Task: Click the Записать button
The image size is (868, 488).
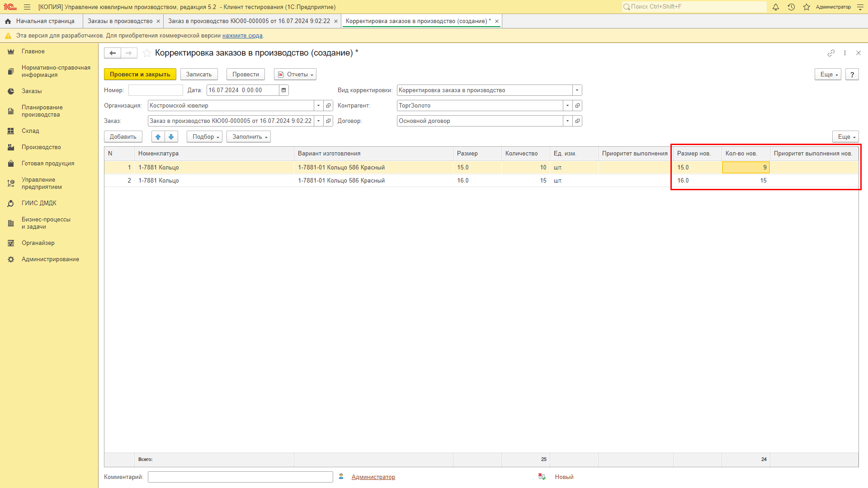Action: (x=199, y=75)
